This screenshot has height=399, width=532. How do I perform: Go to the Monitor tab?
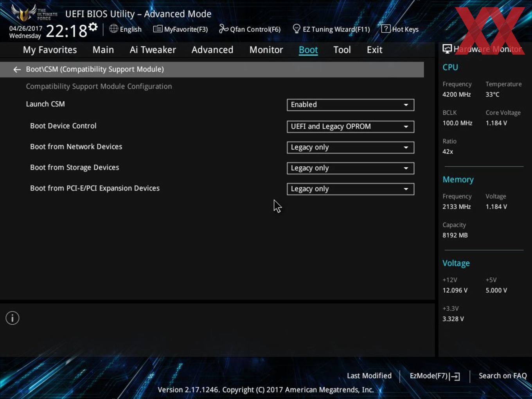pyautogui.click(x=266, y=50)
